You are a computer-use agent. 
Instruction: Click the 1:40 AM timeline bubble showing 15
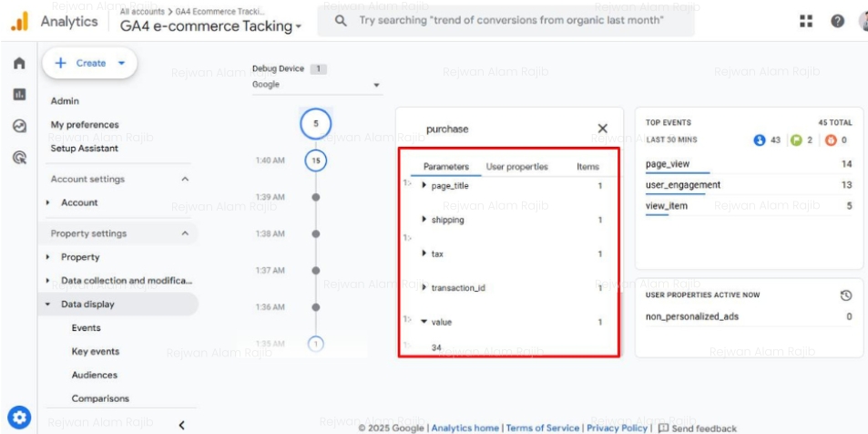(x=316, y=160)
